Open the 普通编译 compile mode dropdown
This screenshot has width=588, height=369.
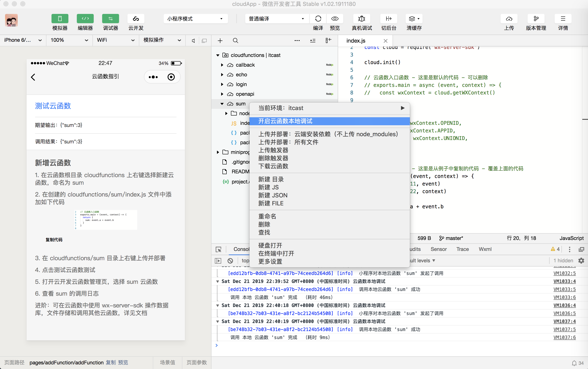[x=277, y=19]
